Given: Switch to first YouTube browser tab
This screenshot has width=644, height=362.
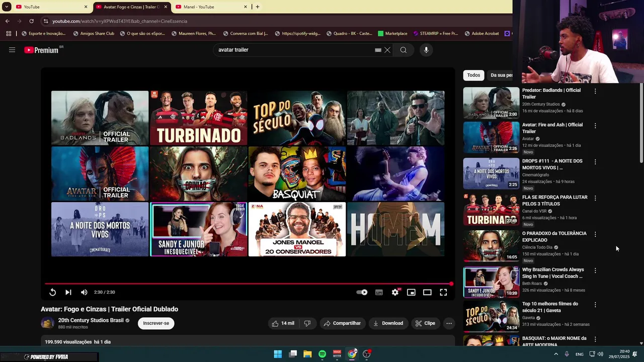Looking at the screenshot, I should 50,7.
